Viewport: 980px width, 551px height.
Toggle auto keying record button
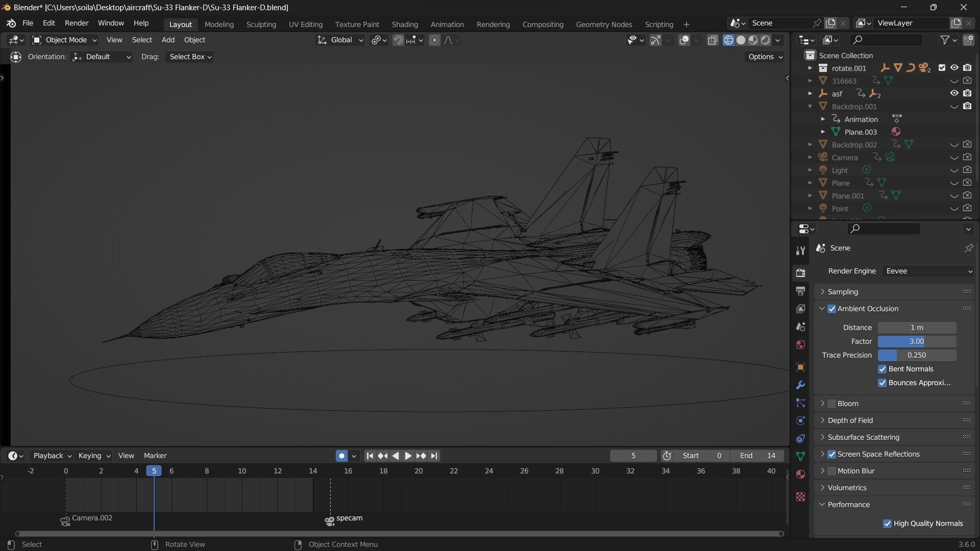[341, 456]
